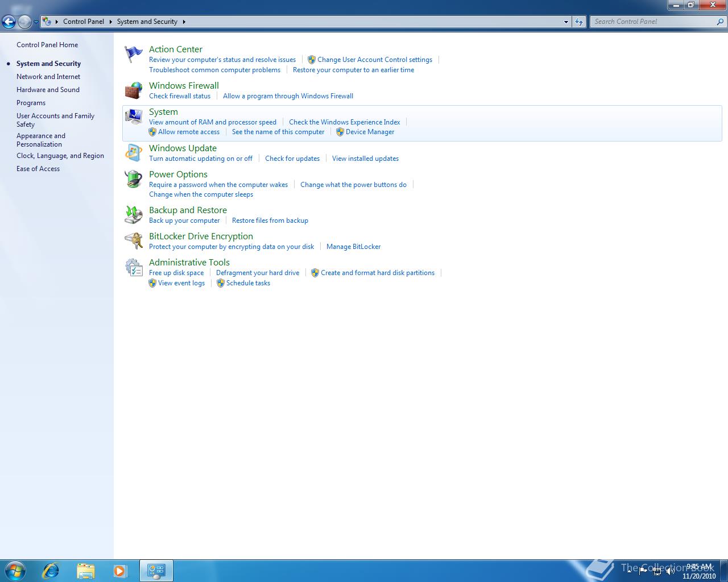Click the Forward navigation arrow
728x582 pixels.
point(24,22)
